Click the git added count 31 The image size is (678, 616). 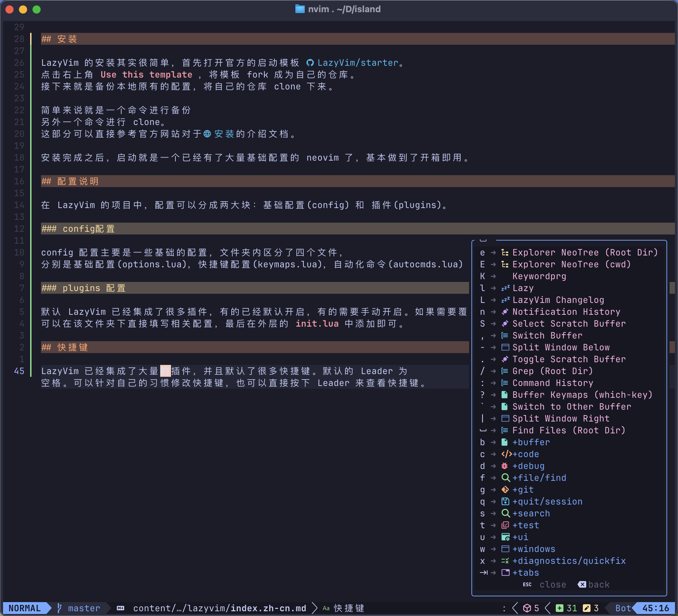(x=567, y=608)
